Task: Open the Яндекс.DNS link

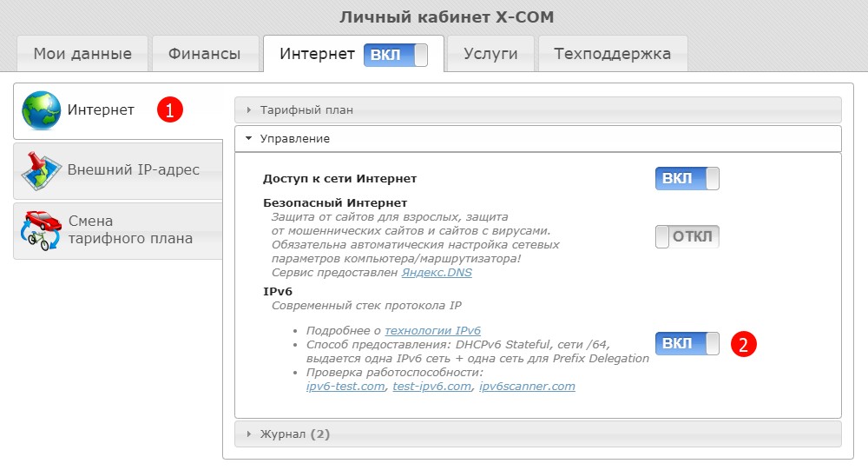Action: pyautogui.click(x=437, y=273)
